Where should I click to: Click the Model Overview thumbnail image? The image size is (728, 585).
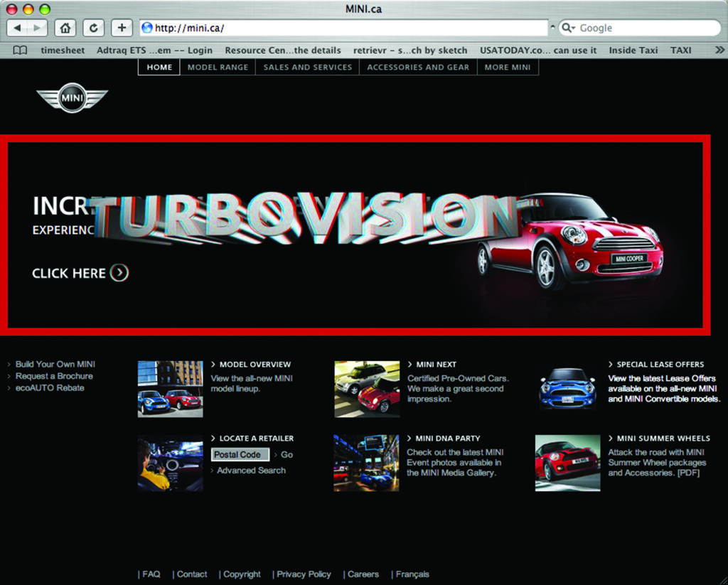coord(171,389)
